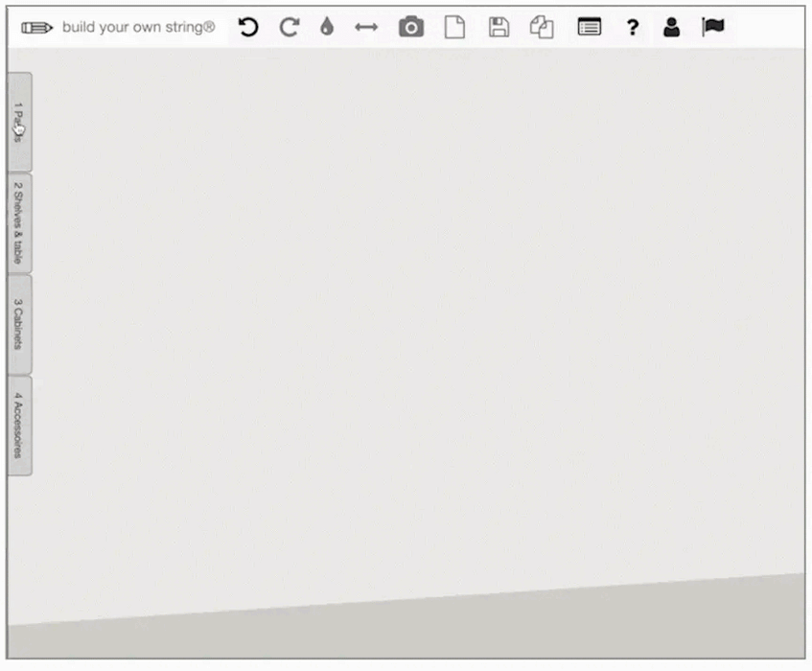Click the pencil logo icon

(x=36, y=28)
